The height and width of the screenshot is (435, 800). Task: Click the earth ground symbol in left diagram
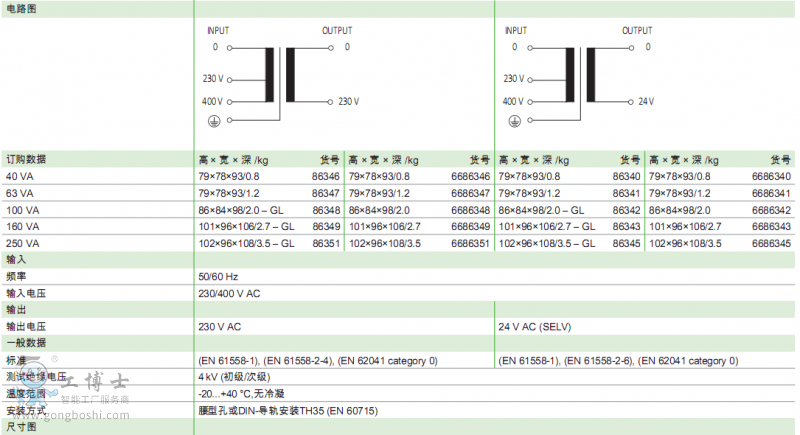pos(212,120)
